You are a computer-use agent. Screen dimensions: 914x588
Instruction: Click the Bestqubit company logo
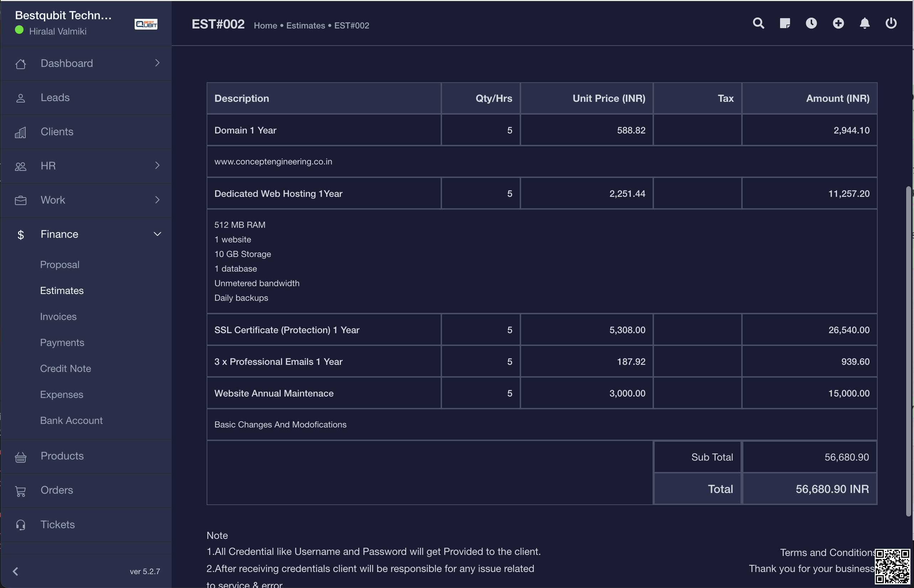click(x=146, y=24)
